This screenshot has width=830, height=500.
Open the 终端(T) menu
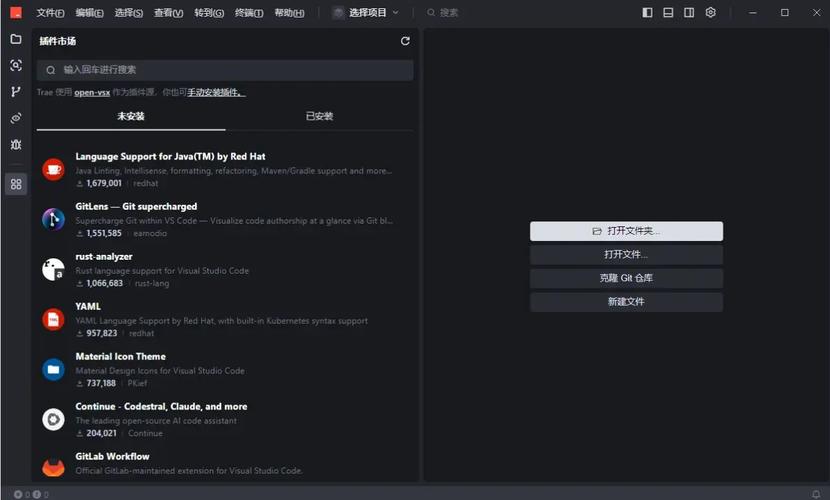click(249, 13)
